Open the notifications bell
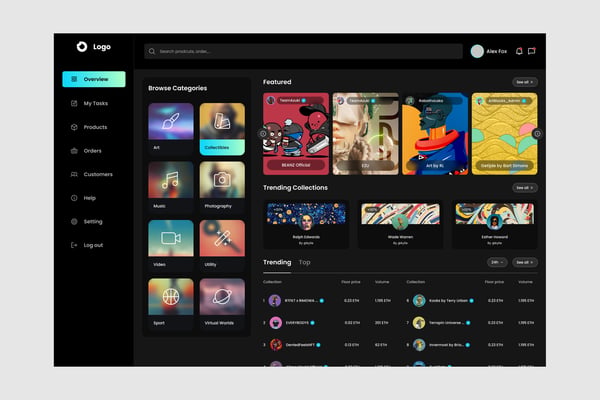 (519, 51)
